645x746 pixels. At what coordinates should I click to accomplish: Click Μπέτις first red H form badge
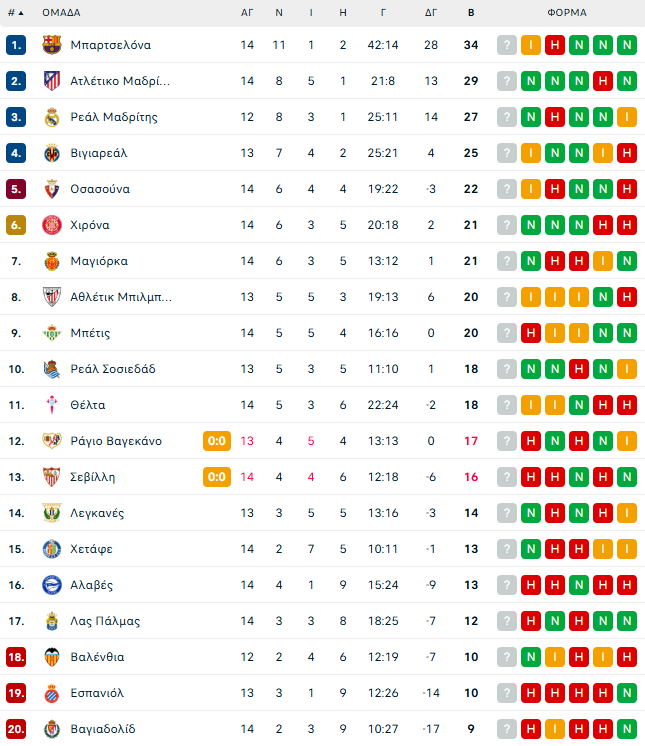tap(531, 333)
